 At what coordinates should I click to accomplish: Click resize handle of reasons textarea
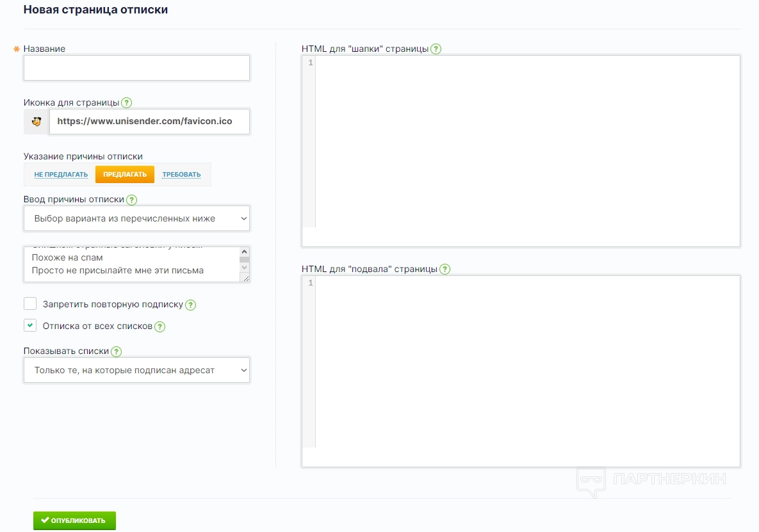point(245,278)
